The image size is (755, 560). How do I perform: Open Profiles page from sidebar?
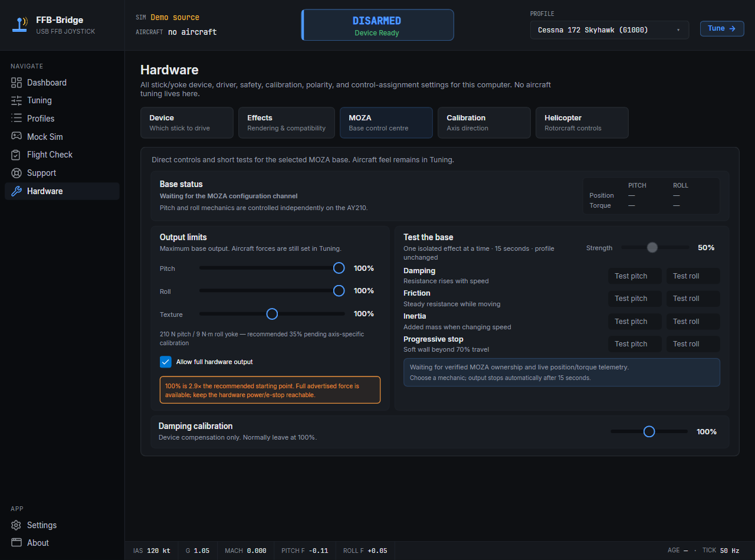click(x=62, y=119)
